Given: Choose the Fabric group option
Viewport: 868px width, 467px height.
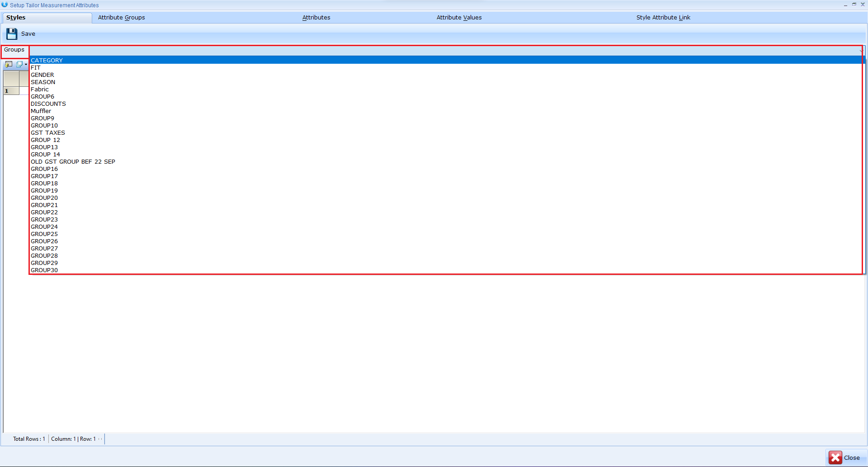Looking at the screenshot, I should [40, 90].
